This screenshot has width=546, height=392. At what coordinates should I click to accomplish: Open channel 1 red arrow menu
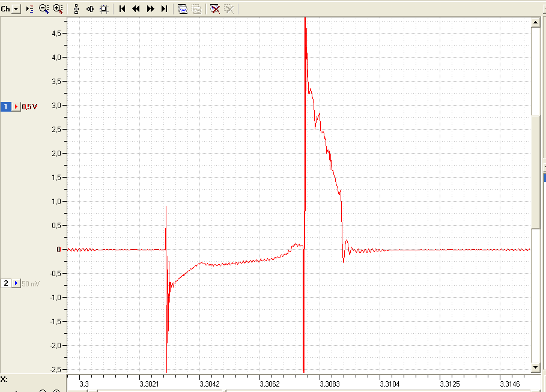click(x=16, y=106)
